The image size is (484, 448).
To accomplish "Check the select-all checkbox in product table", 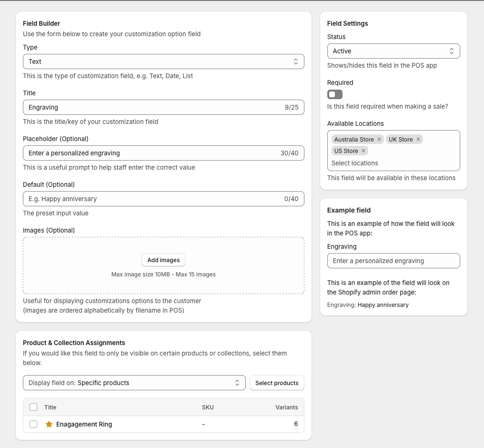I will pos(33,407).
